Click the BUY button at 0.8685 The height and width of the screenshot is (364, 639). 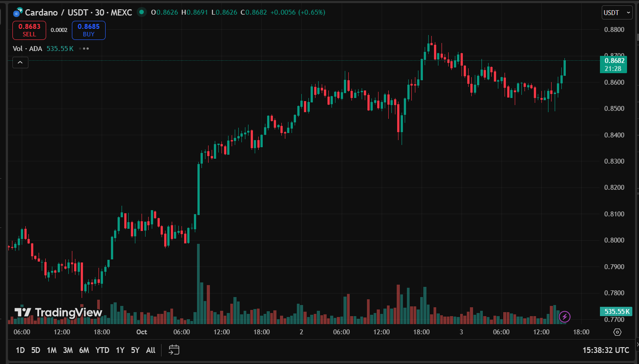[89, 30]
